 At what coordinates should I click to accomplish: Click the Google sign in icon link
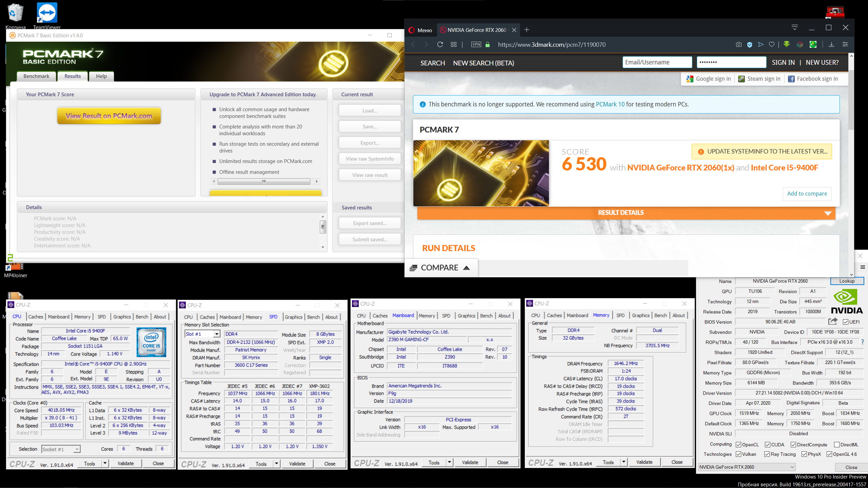(709, 79)
